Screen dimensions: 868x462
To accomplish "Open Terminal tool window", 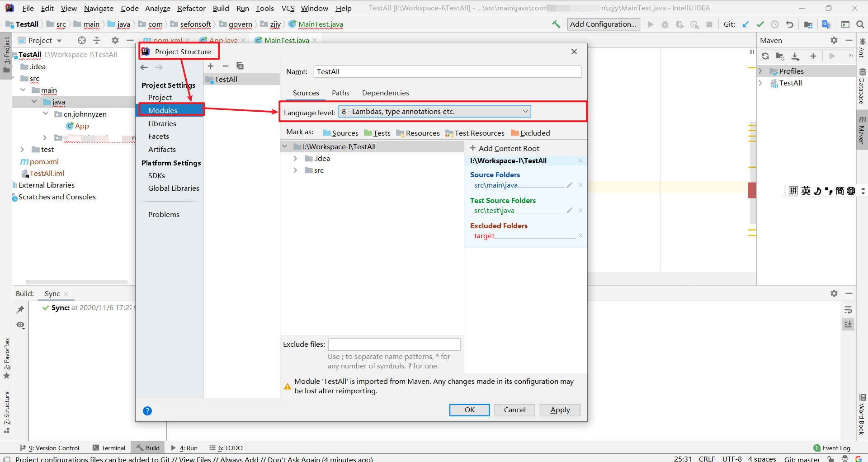I will (109, 448).
